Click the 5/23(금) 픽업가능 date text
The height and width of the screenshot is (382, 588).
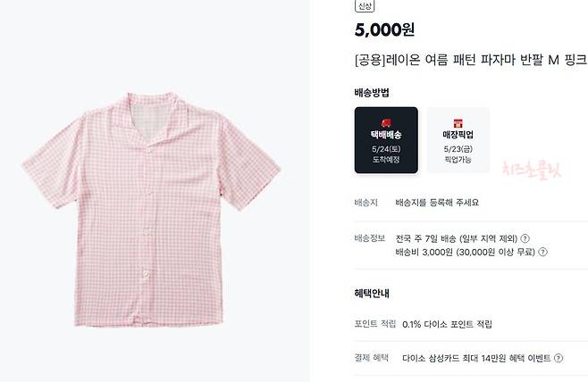pyautogui.click(x=458, y=154)
